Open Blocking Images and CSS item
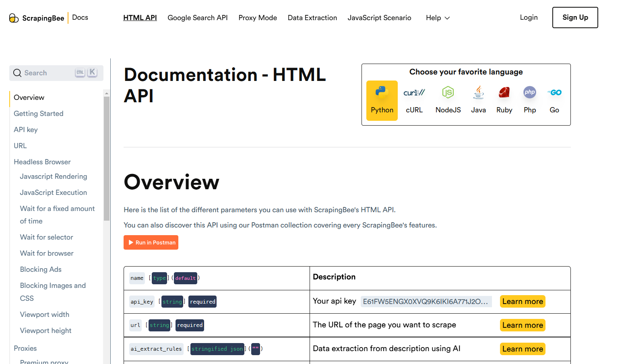This screenshot has height=364, width=626. coord(53,292)
